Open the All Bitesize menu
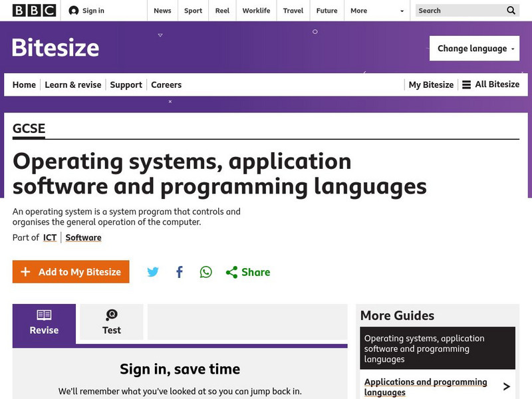Image resolution: width=532 pixels, height=399 pixels. click(491, 84)
